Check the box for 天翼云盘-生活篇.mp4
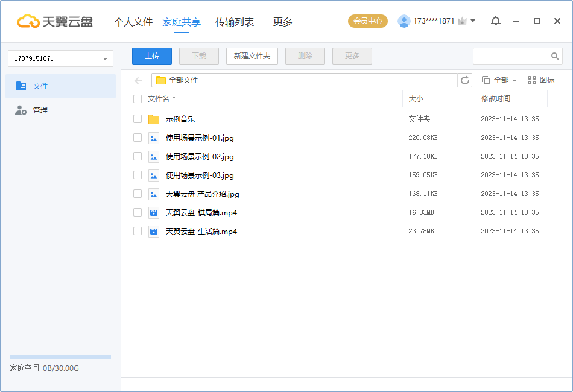This screenshot has width=573, height=392. (x=138, y=231)
